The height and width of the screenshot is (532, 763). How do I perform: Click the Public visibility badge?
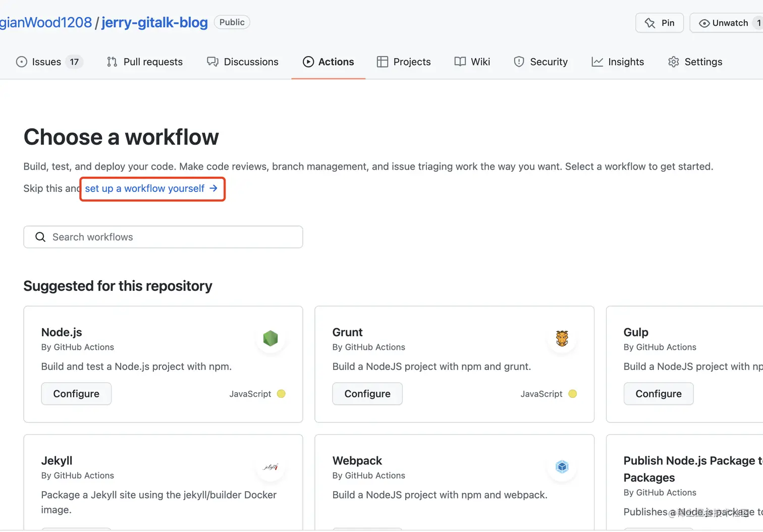(x=232, y=22)
